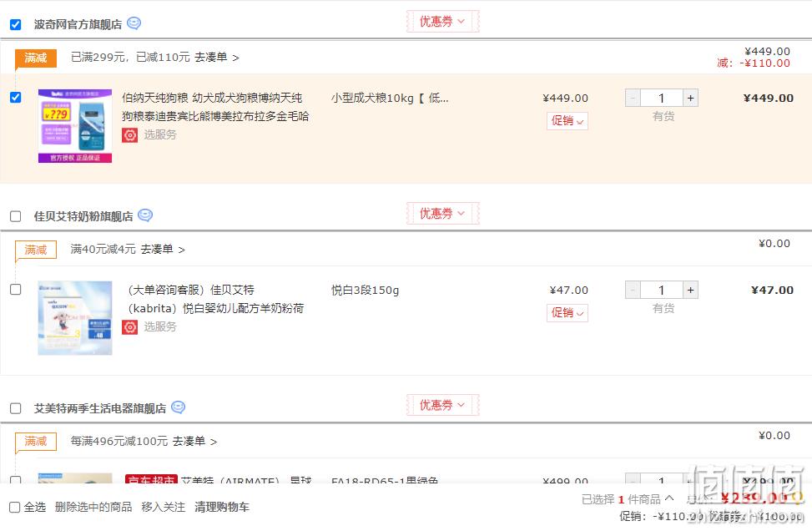Check the 艾美特两季生活电器旗舰店 store checkbox

[16, 408]
